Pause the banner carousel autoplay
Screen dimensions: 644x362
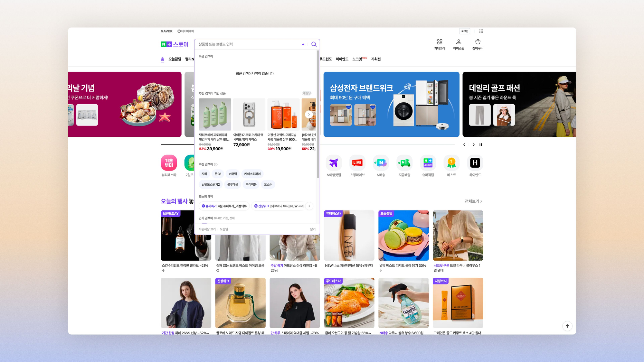click(481, 145)
